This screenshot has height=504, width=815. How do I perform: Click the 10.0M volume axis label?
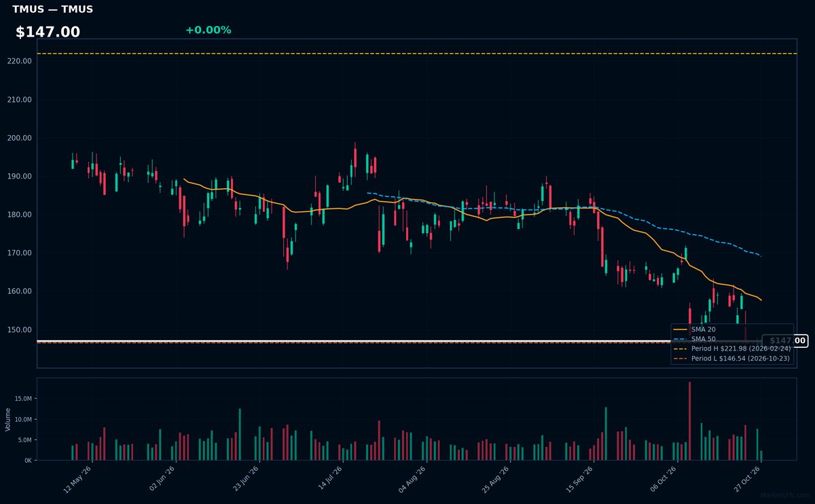click(23, 420)
